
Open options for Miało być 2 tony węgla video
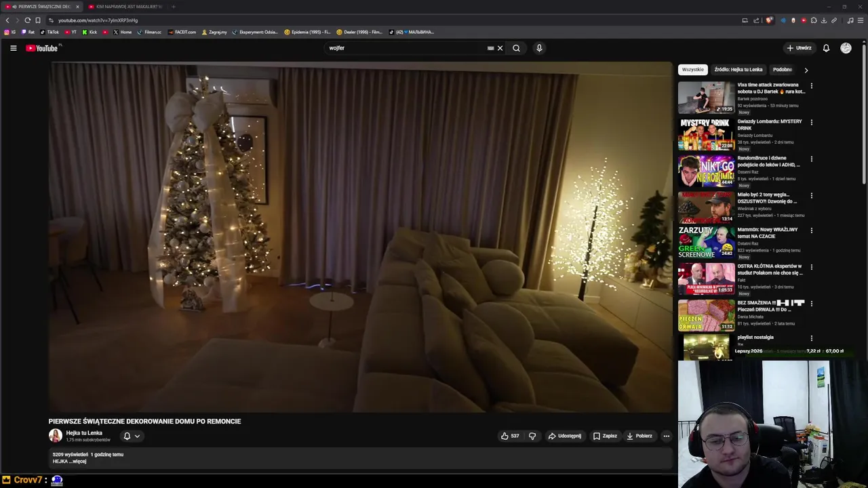(811, 196)
